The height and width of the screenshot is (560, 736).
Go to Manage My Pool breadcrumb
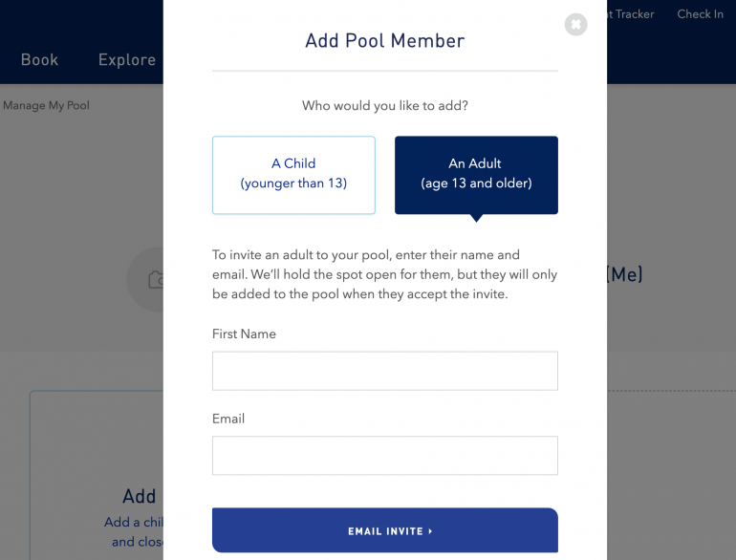pyautogui.click(x=46, y=105)
